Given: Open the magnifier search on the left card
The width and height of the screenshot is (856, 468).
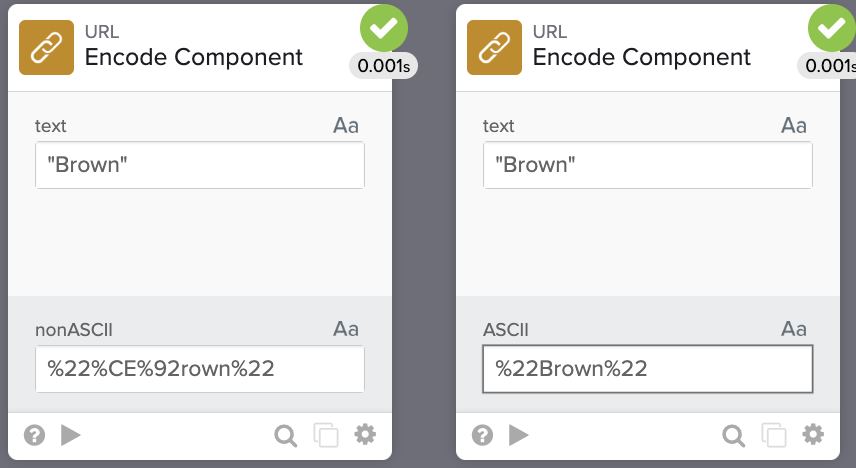Looking at the screenshot, I should (286, 435).
